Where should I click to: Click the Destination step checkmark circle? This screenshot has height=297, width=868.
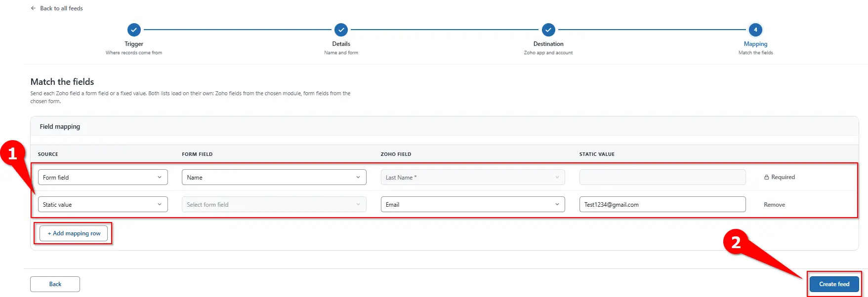tap(548, 30)
